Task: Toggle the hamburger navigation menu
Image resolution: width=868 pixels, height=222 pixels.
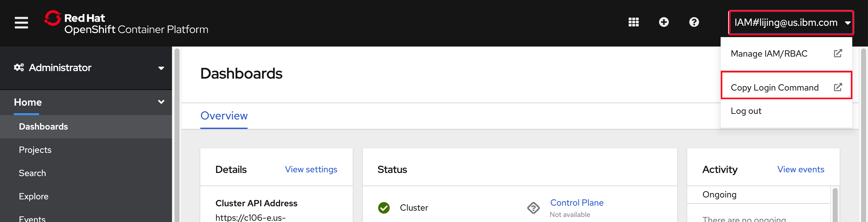Action: pos(21,23)
